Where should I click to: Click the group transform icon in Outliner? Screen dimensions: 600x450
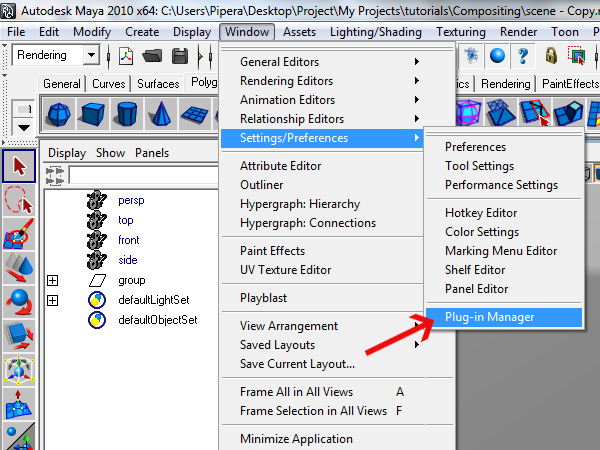[97, 280]
